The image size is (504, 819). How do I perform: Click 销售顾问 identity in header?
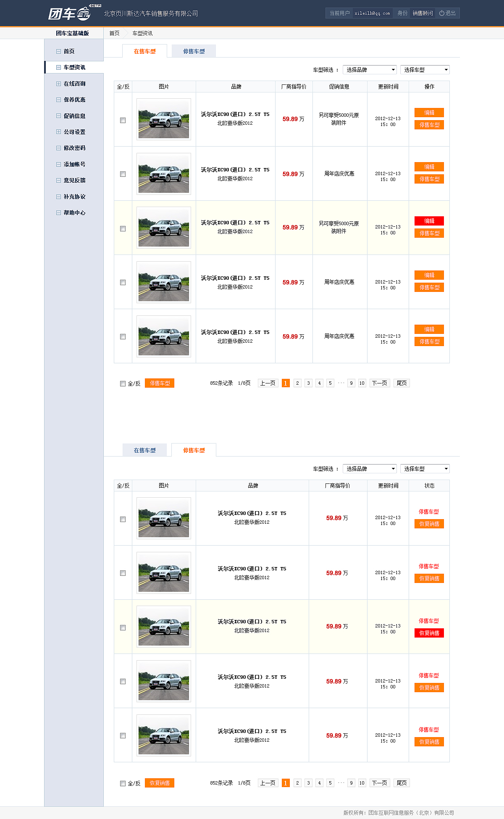(x=423, y=13)
